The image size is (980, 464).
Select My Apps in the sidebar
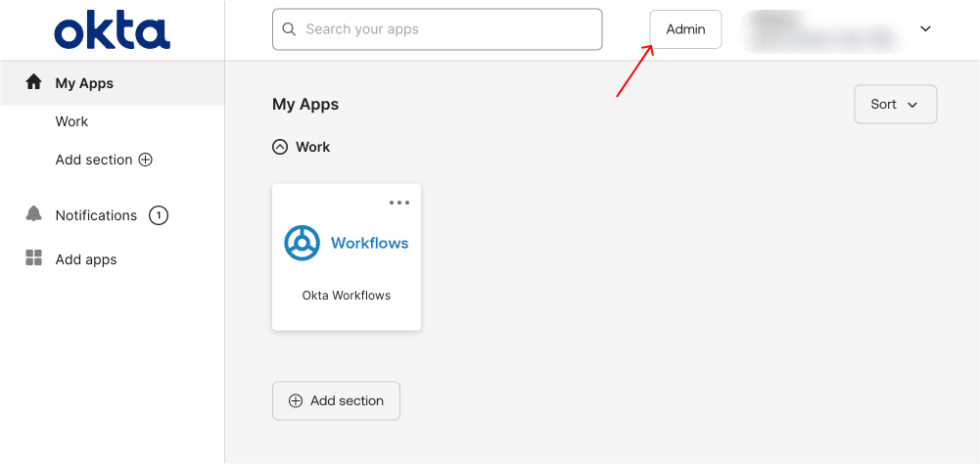click(x=113, y=83)
